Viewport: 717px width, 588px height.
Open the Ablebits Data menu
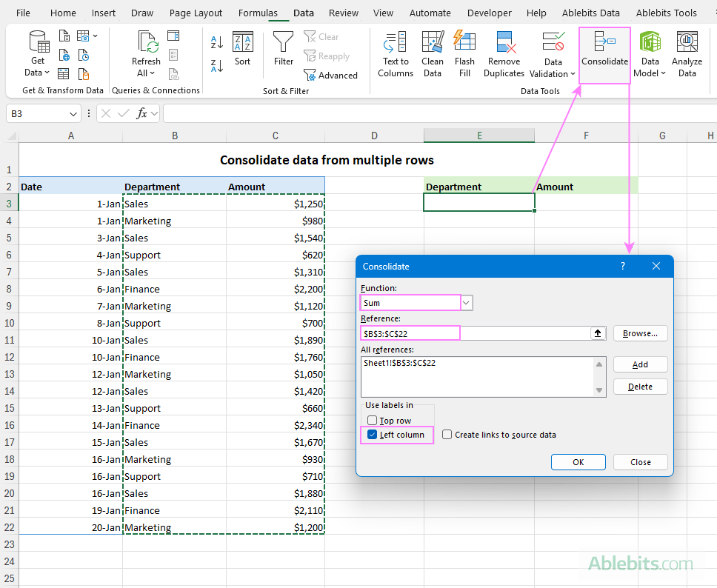[x=590, y=13]
